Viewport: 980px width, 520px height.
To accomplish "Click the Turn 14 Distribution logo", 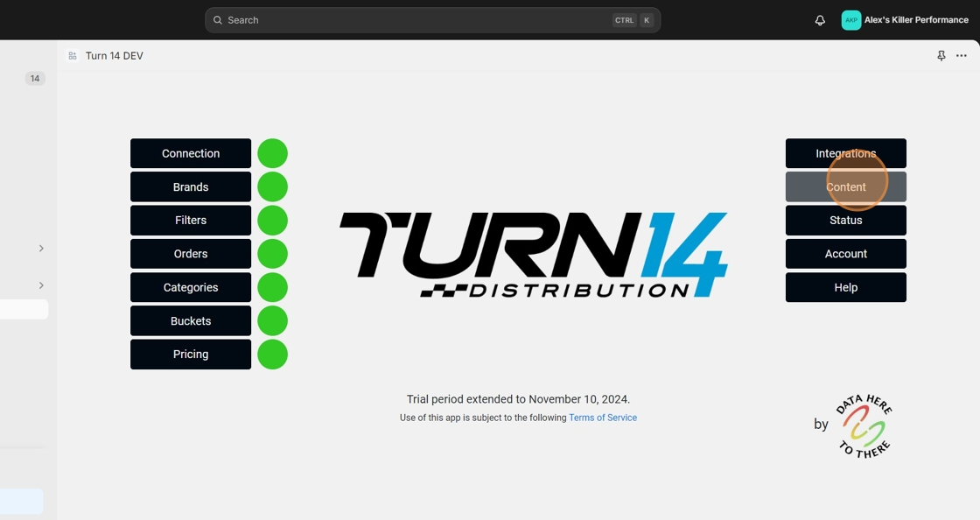I will coord(533,255).
